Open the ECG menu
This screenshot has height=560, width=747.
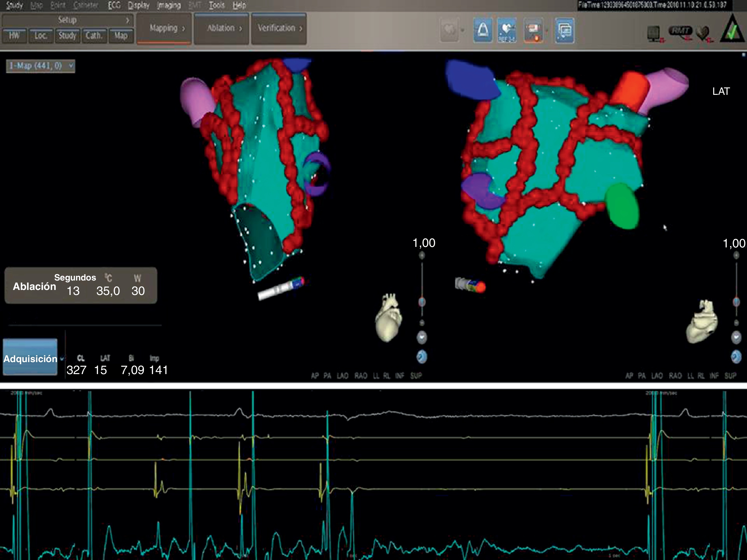click(x=114, y=5)
